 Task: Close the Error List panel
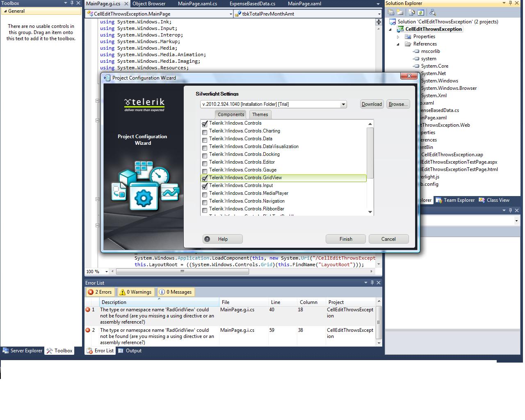379,283
